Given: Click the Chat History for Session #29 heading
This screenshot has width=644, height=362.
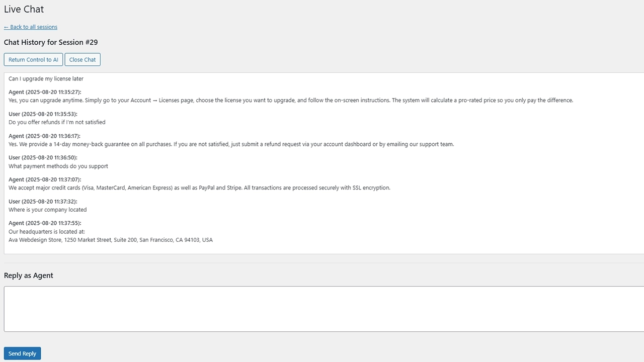Looking at the screenshot, I should tap(51, 42).
